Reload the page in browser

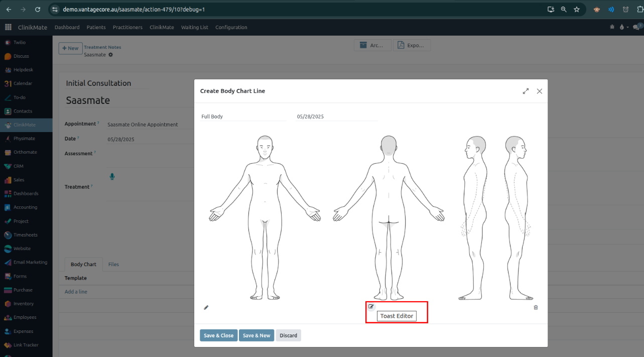tap(38, 10)
